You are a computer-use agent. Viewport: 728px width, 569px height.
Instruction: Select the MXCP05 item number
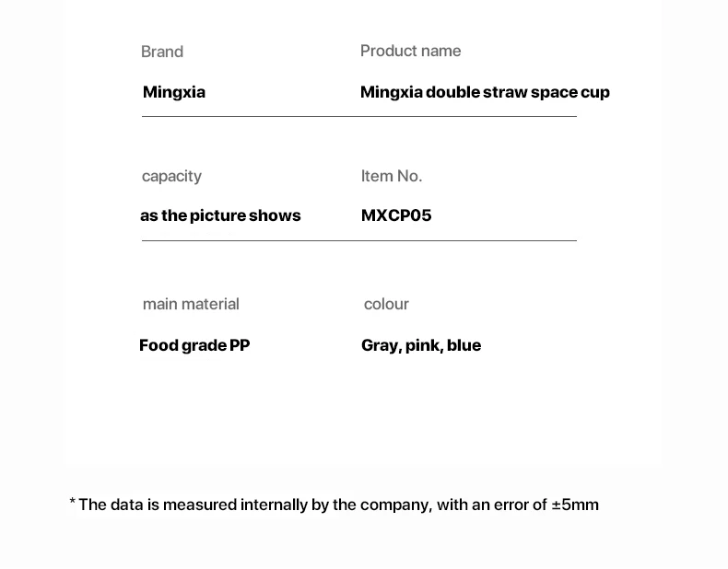click(396, 215)
